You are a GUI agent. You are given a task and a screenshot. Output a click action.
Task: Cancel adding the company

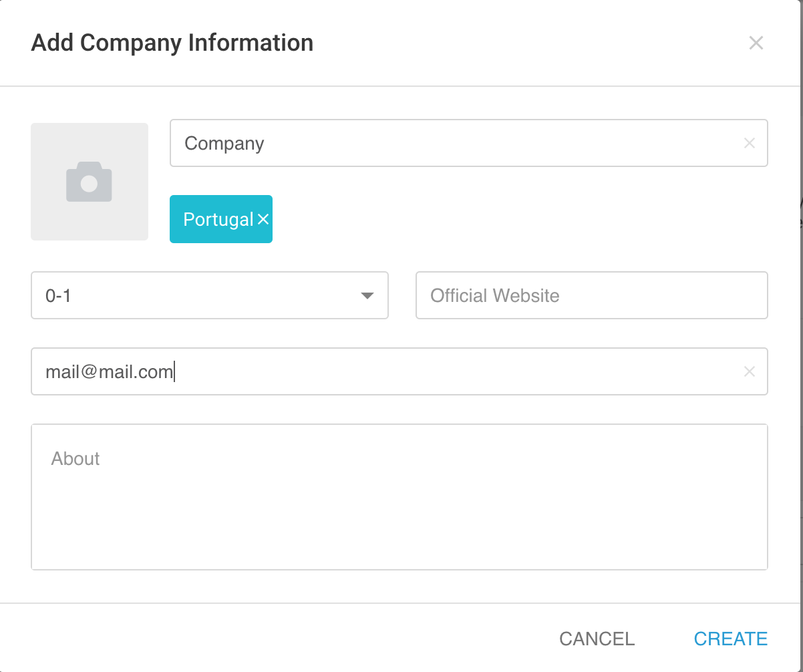coord(597,639)
